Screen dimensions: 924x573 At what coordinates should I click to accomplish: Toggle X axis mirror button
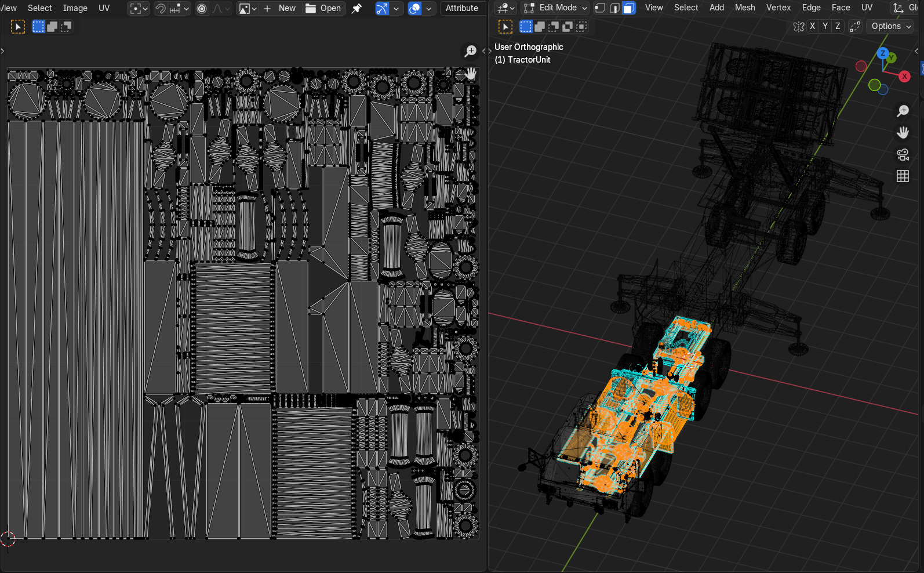click(812, 27)
